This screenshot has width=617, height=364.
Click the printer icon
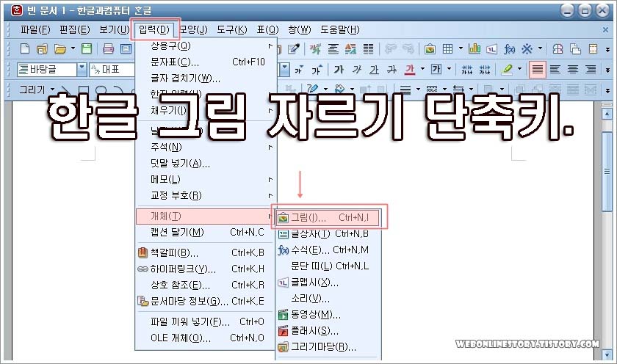108,48
